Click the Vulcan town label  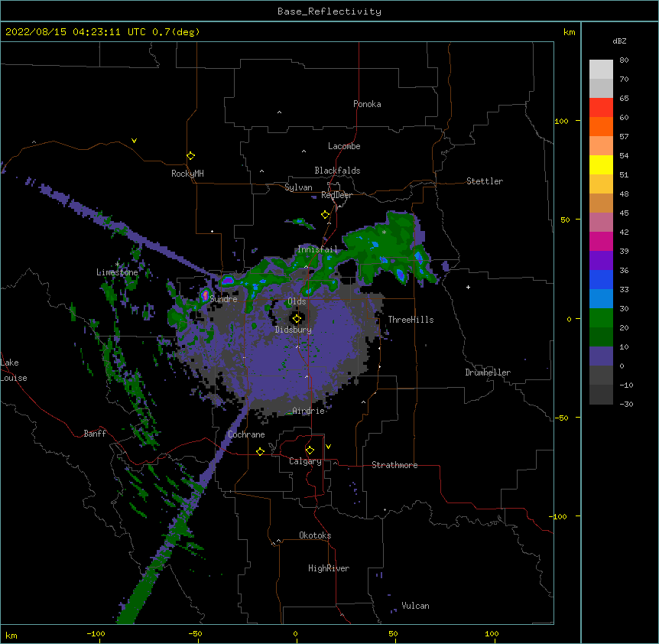click(x=415, y=606)
